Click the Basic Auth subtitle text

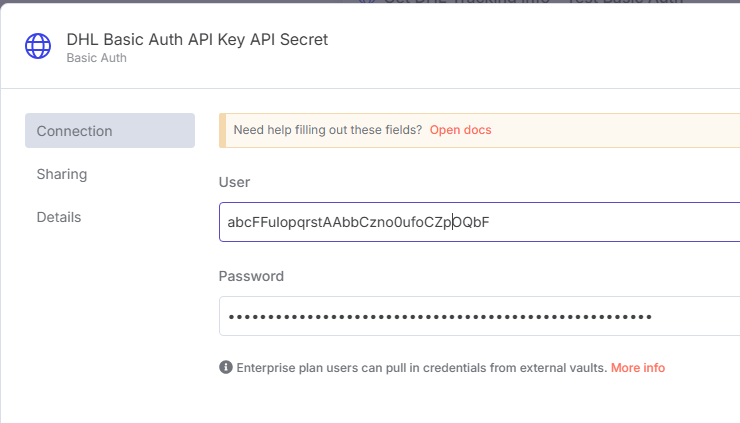point(96,58)
